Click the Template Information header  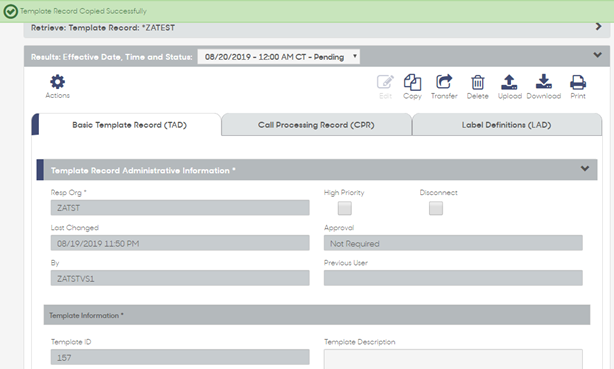tap(317, 315)
